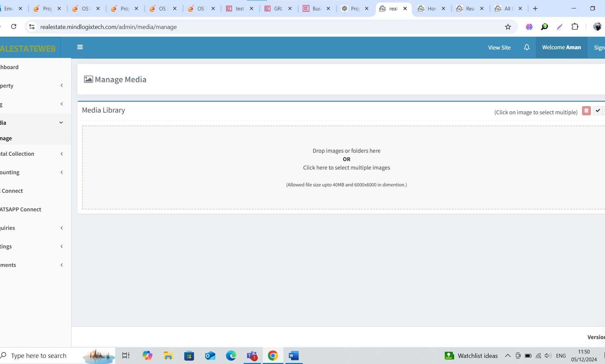Click the browser address bar URL
The image size is (605, 364).
tap(108, 27)
